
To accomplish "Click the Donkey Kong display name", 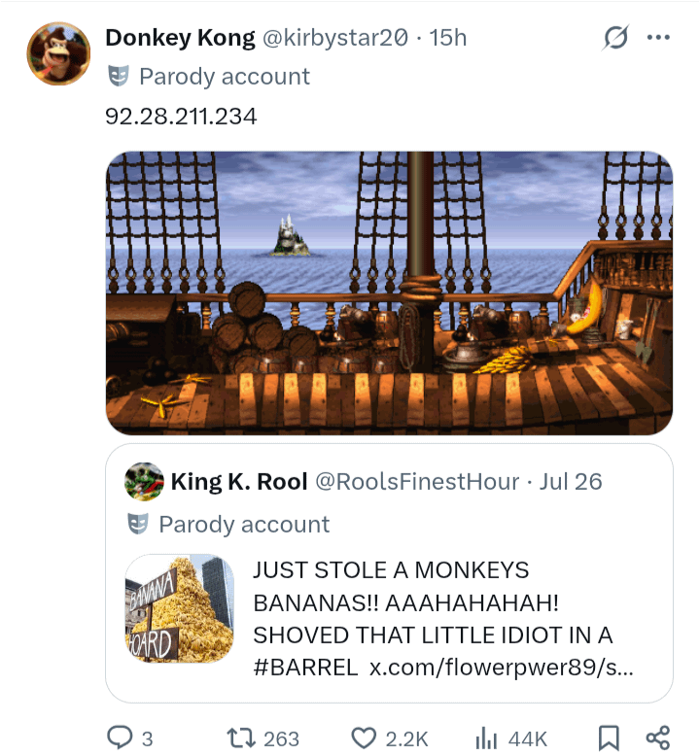I will [x=180, y=38].
